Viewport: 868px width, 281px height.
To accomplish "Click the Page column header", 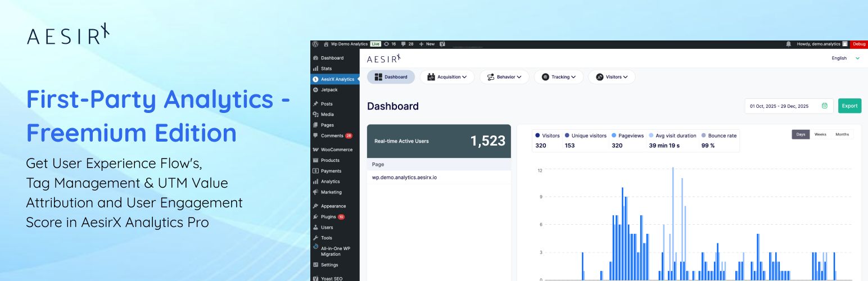I will (x=439, y=165).
